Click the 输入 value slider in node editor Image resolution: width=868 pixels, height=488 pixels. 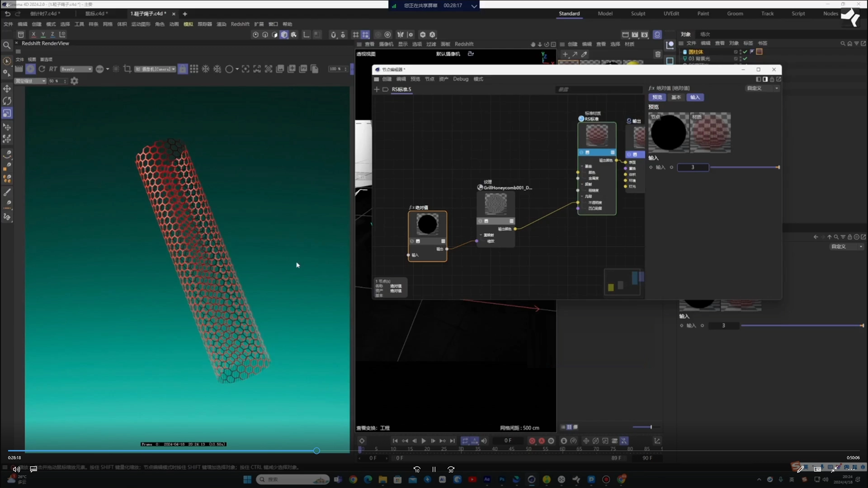[x=744, y=167]
